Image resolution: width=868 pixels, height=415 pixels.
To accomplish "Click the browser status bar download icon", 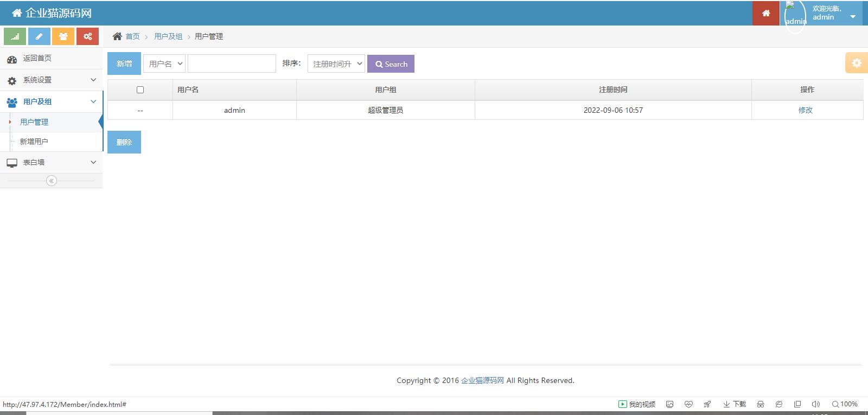I will point(735,404).
